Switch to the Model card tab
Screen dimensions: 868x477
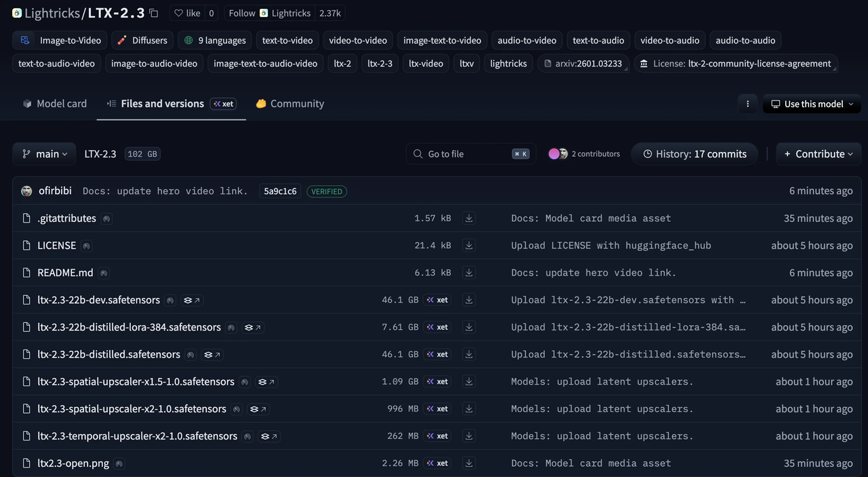point(55,104)
